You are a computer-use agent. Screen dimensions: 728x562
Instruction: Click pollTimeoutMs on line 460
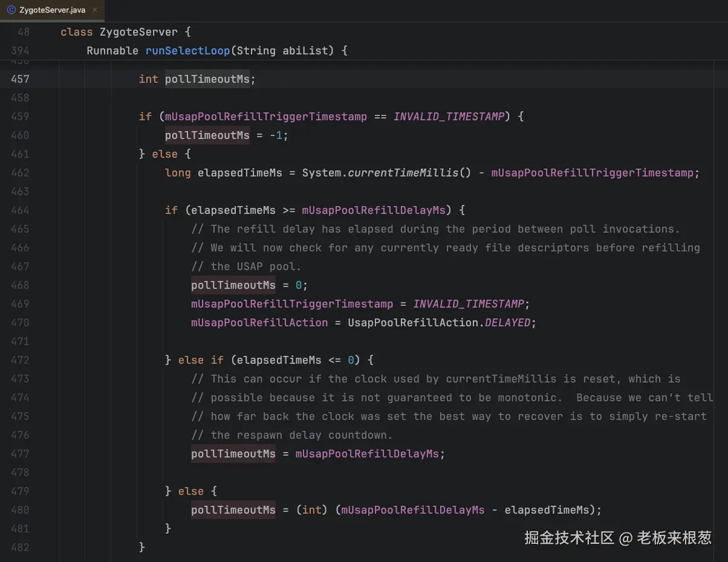click(207, 135)
